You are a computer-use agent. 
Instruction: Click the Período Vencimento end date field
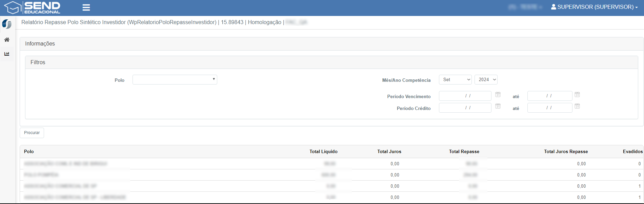point(549,96)
